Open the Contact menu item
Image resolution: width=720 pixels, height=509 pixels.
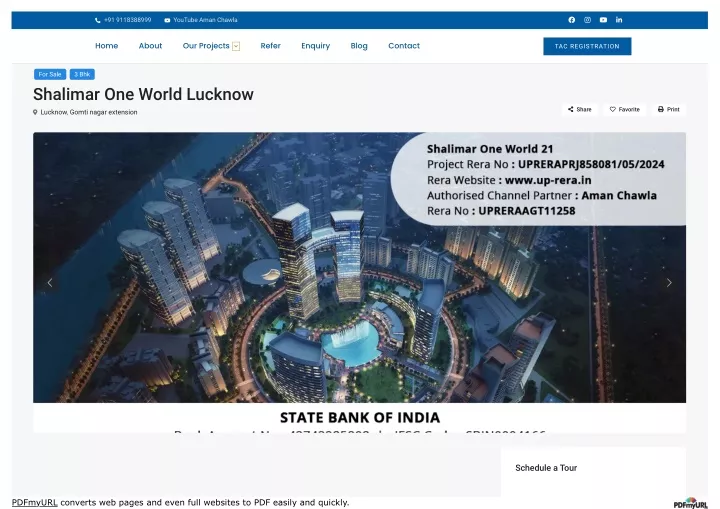pyautogui.click(x=404, y=46)
